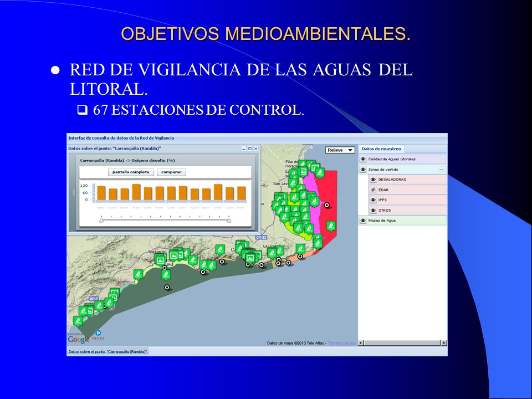Click the Google logo on the map

tap(78, 339)
